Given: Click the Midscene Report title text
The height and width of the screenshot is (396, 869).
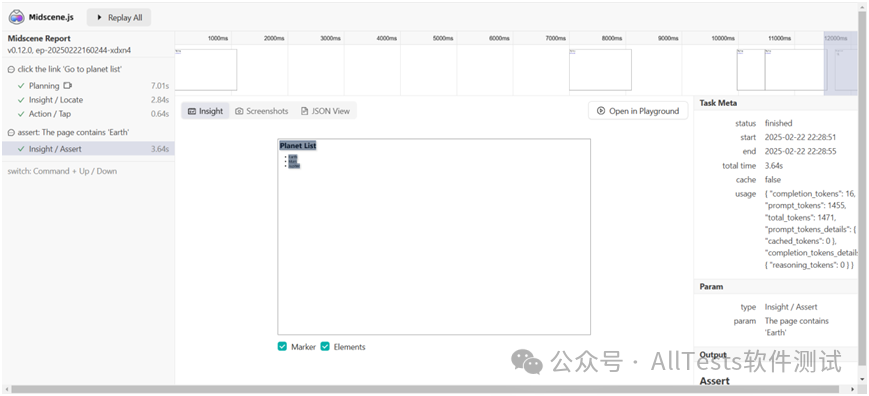Looking at the screenshot, I should pos(39,39).
